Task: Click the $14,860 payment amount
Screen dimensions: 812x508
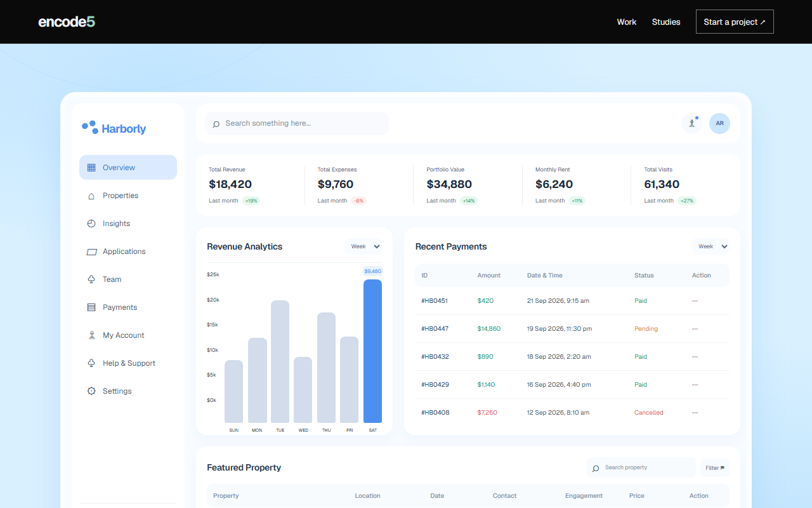Action: coord(489,329)
